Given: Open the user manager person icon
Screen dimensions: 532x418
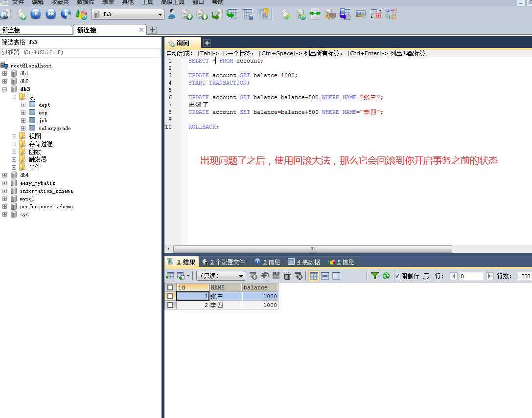Looking at the screenshot, I should (x=172, y=14).
